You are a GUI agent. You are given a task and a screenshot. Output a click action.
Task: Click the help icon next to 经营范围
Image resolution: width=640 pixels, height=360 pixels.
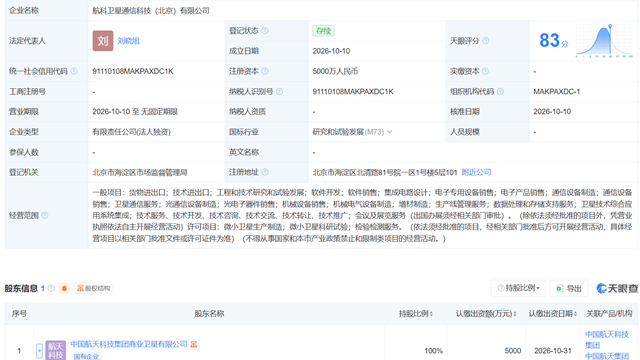[x=44, y=216]
